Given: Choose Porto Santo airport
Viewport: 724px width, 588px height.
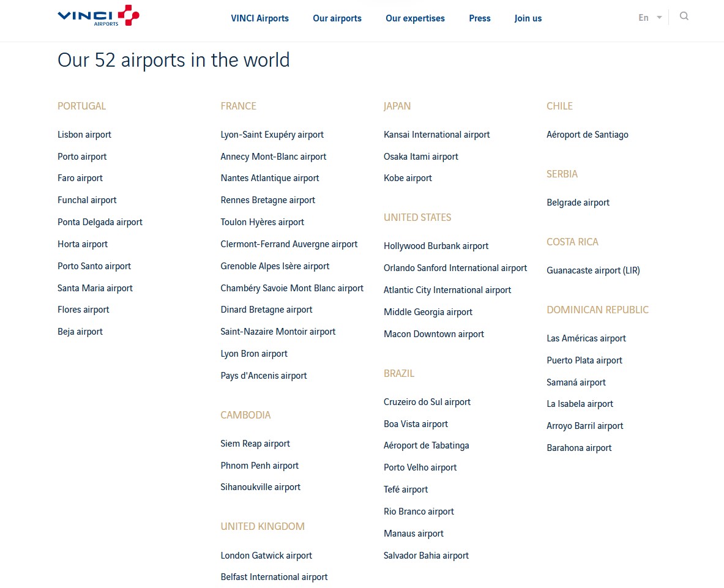Looking at the screenshot, I should coord(94,266).
